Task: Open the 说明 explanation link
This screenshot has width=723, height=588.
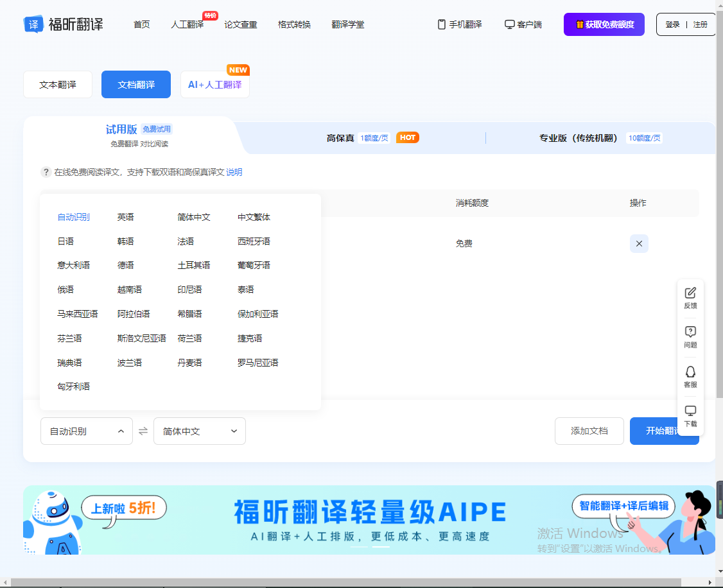Action: [x=234, y=172]
